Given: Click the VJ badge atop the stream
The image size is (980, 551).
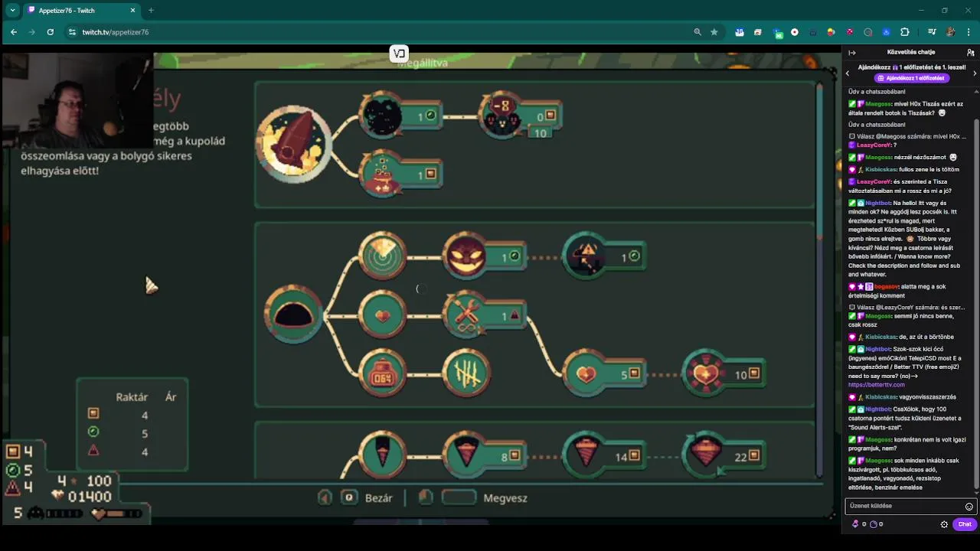Looking at the screenshot, I should pyautogui.click(x=399, y=54).
